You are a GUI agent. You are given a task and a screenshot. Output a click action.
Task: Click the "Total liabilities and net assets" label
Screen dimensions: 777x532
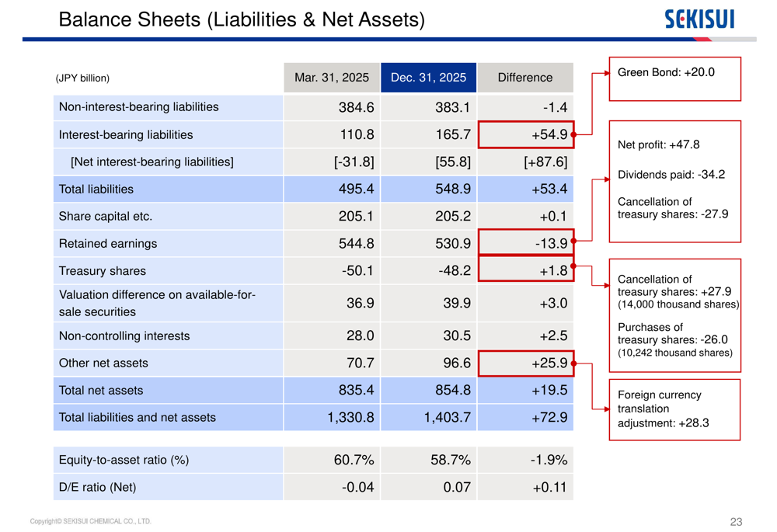point(138,418)
